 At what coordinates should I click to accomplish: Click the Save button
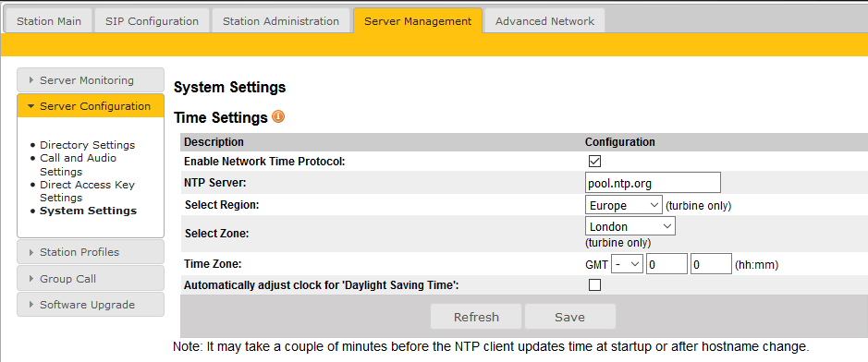point(570,318)
